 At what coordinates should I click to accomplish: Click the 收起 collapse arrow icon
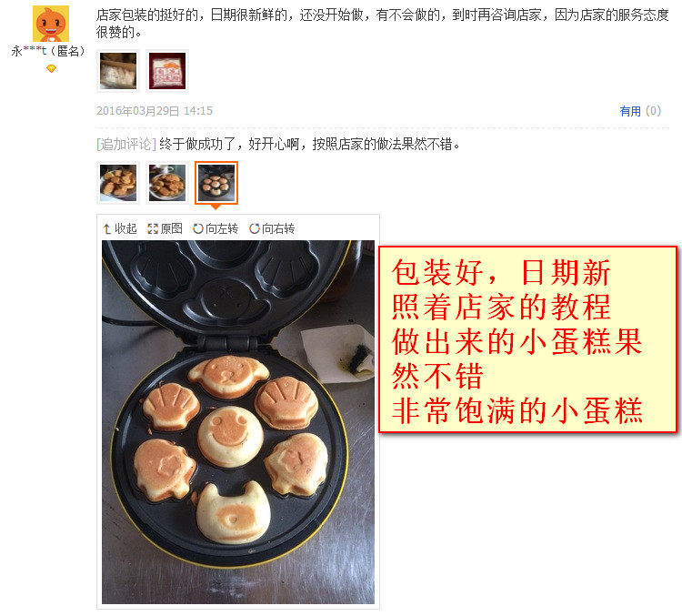click(107, 228)
